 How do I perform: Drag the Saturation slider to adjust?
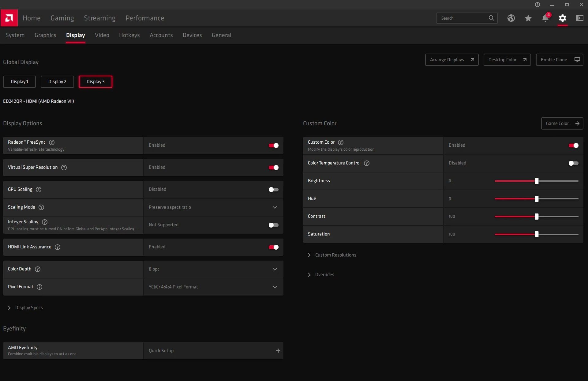coord(537,234)
